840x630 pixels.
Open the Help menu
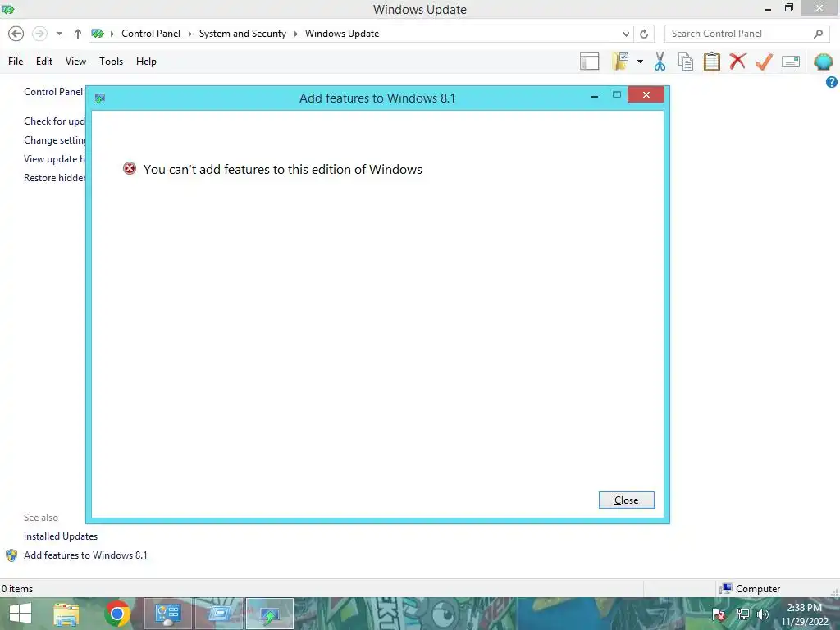pyautogui.click(x=146, y=61)
